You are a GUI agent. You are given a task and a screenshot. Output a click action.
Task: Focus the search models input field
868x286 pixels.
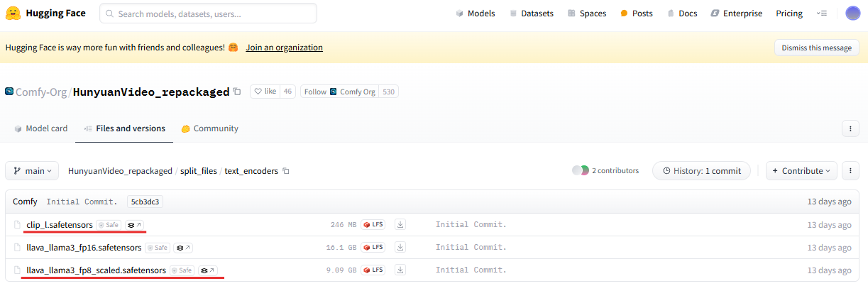(x=208, y=13)
